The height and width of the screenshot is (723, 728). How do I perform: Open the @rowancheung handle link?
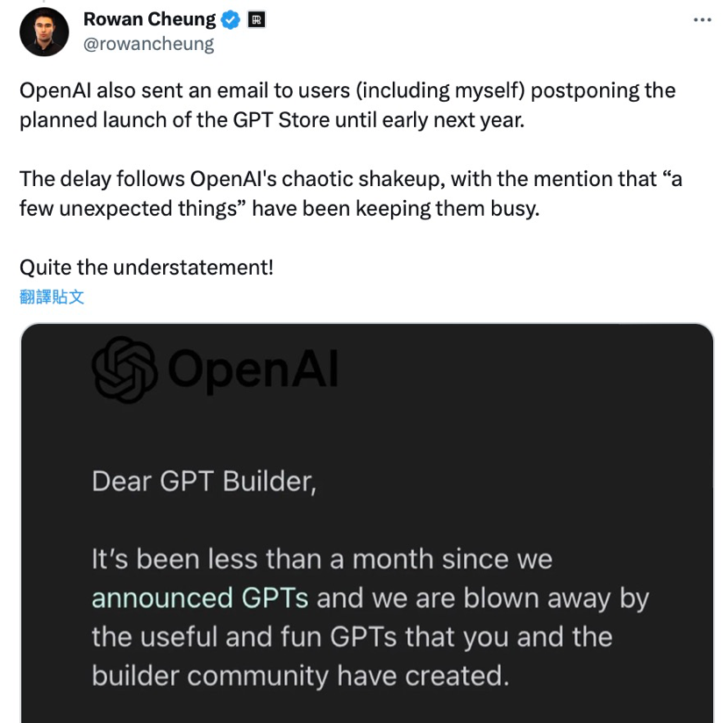(148, 43)
